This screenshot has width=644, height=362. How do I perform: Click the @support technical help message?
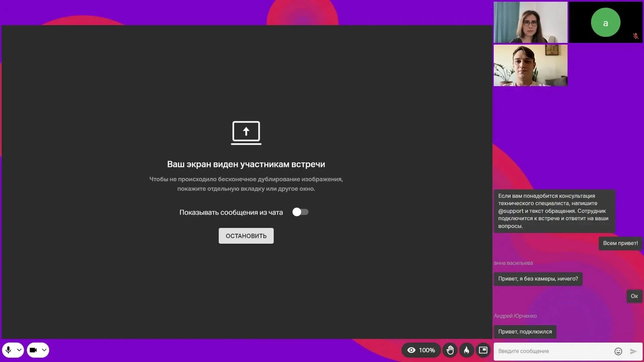554,211
